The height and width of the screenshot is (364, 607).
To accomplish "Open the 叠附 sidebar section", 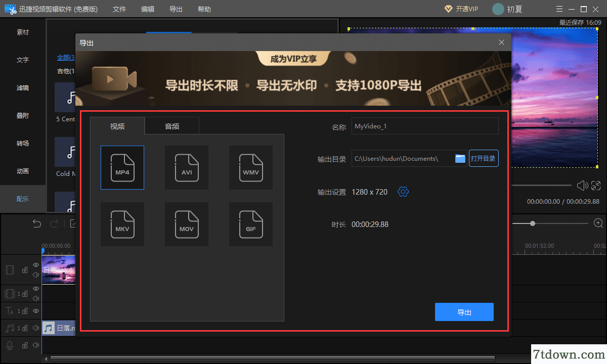I will pyautogui.click(x=23, y=116).
